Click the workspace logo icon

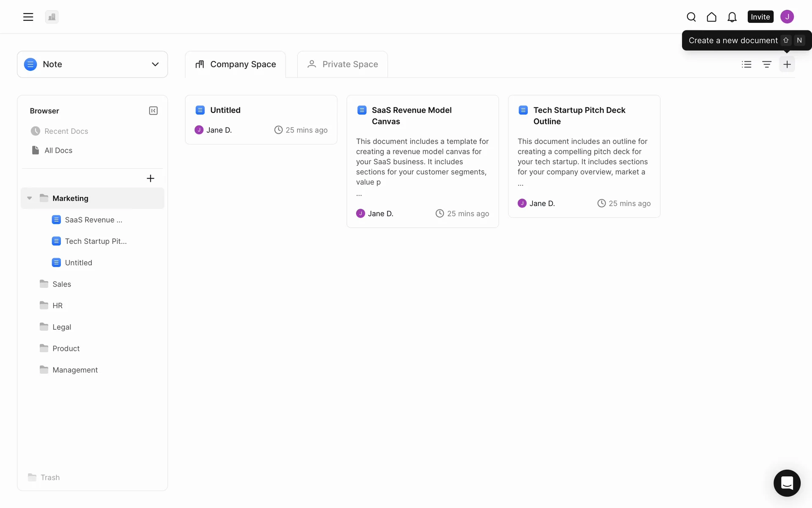coord(52,17)
